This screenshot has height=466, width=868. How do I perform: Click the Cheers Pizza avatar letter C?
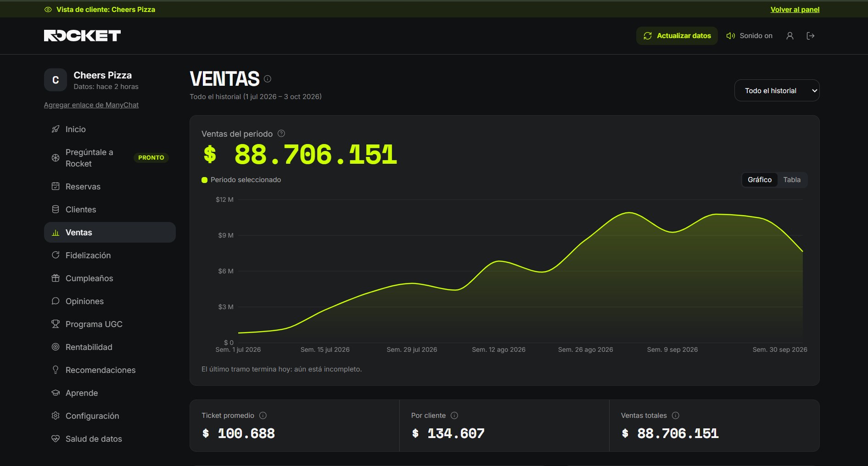click(x=56, y=80)
